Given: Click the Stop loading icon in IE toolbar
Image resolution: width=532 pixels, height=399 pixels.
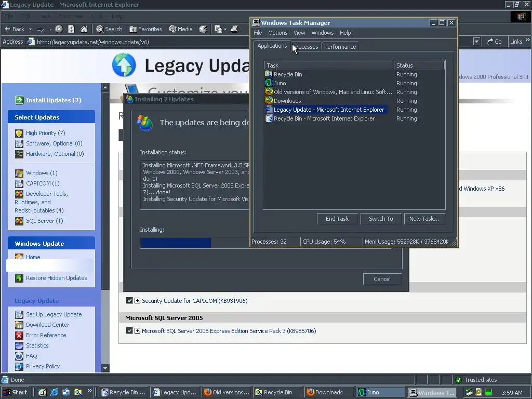Looking at the screenshot, I should (x=59, y=29).
